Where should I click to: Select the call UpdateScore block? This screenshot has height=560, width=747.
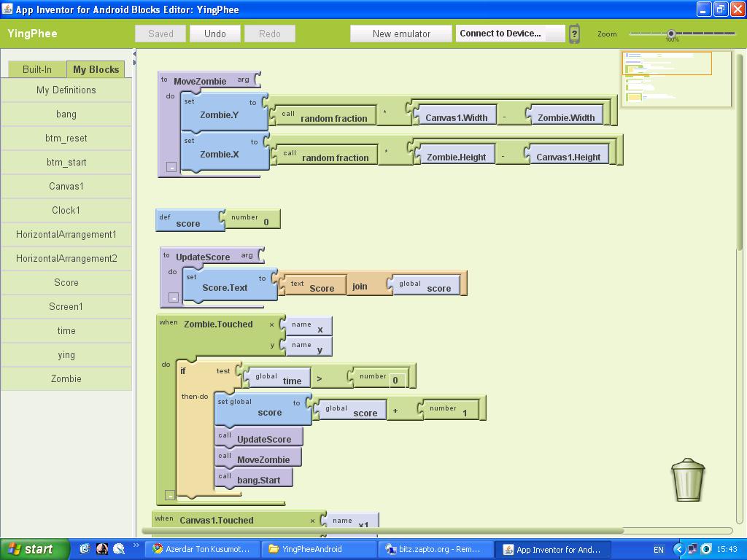(x=258, y=437)
